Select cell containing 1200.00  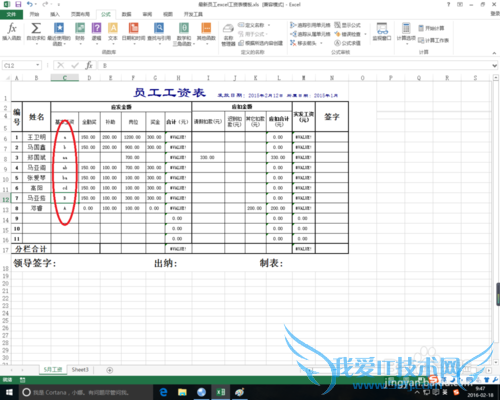point(133,137)
